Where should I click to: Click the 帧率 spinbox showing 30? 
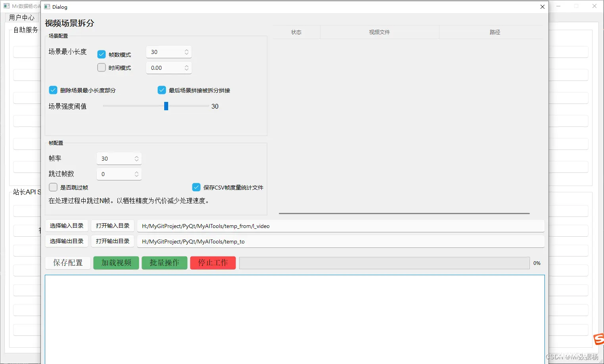pyautogui.click(x=119, y=159)
